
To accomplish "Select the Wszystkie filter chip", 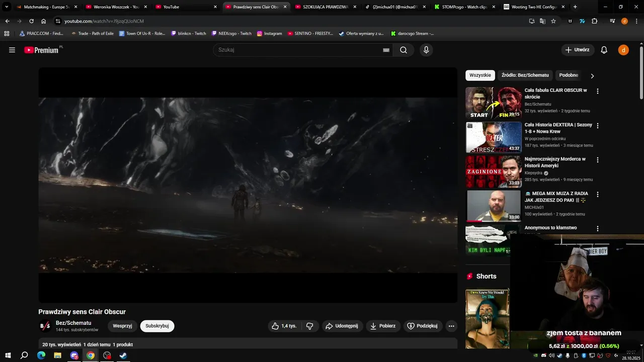I will [x=480, y=75].
